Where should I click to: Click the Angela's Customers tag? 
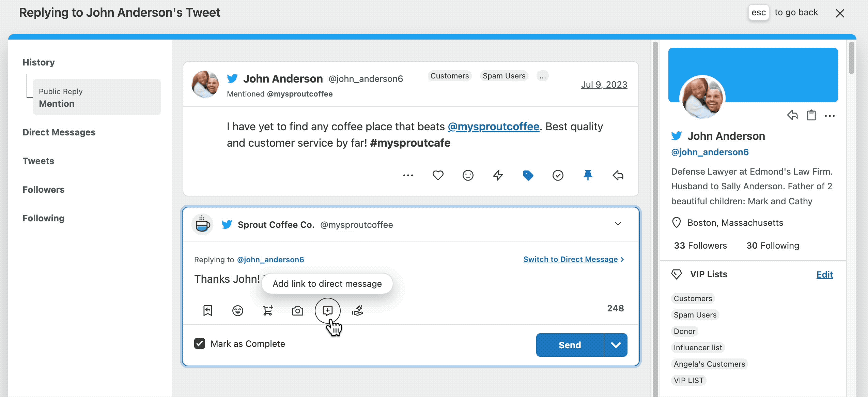(x=709, y=364)
